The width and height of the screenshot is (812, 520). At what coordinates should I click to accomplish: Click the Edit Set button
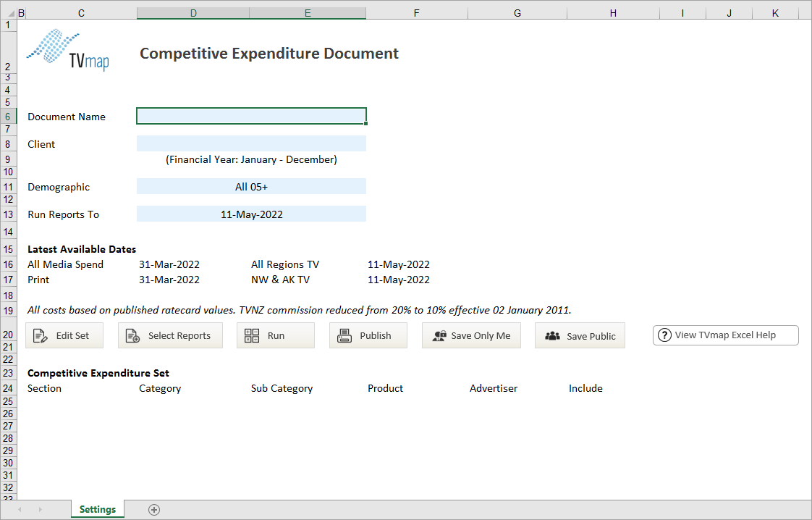pos(64,335)
